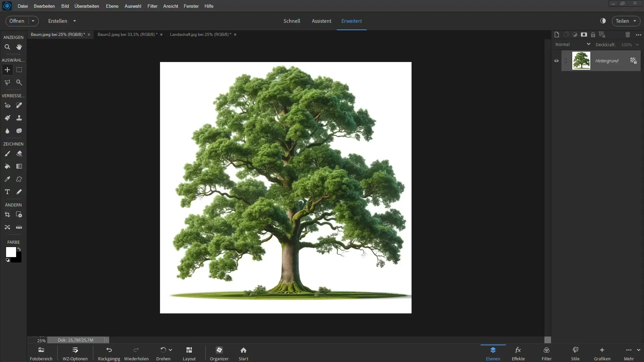The height and width of the screenshot is (362, 644).
Task: Open the Effekte panel
Action: click(x=518, y=353)
